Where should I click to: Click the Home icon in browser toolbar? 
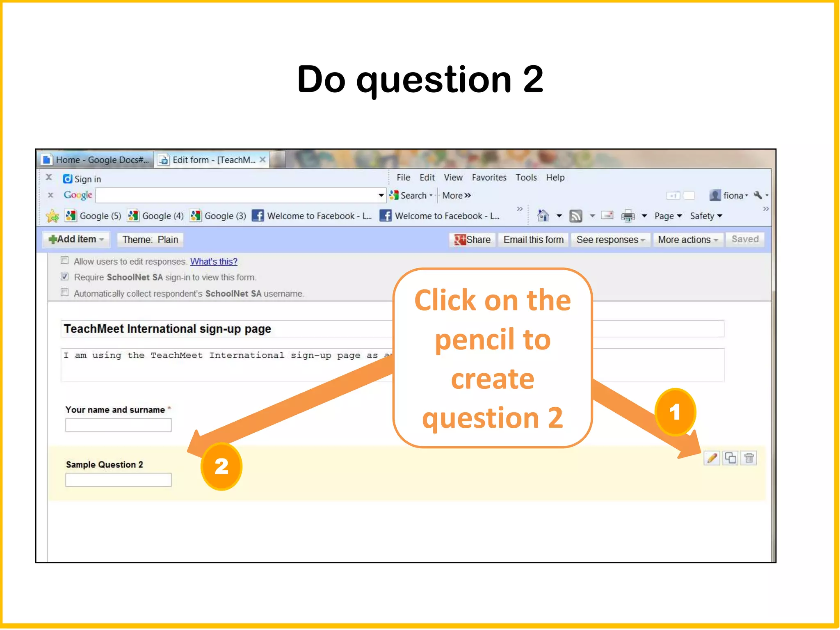point(543,215)
